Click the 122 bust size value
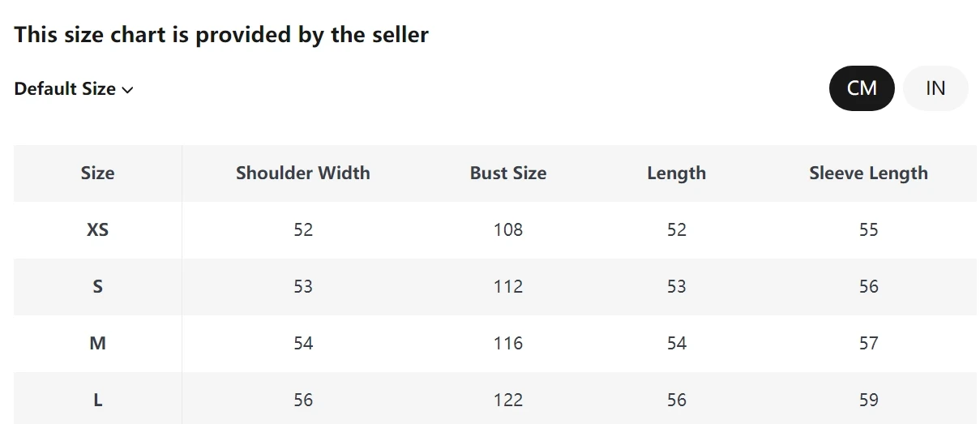Image resolution: width=980 pixels, height=424 pixels. pyautogui.click(x=508, y=400)
